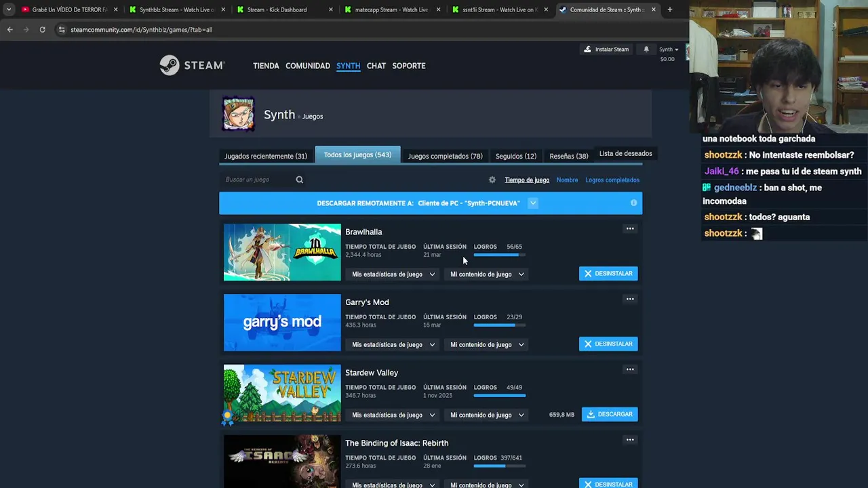Open the Stardew Valley title link

(372, 373)
